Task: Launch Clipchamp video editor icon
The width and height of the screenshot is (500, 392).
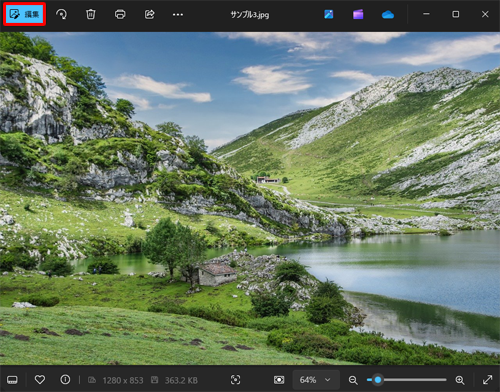Action: [x=358, y=14]
